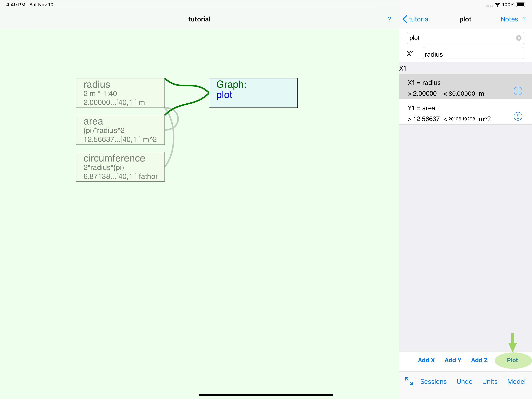Clear the plot name field

point(519,38)
